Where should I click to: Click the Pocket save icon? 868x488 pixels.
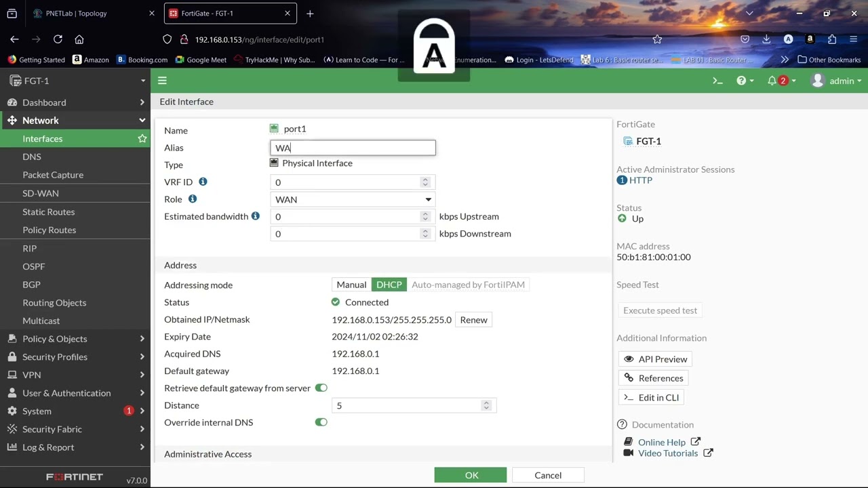pos(745,39)
